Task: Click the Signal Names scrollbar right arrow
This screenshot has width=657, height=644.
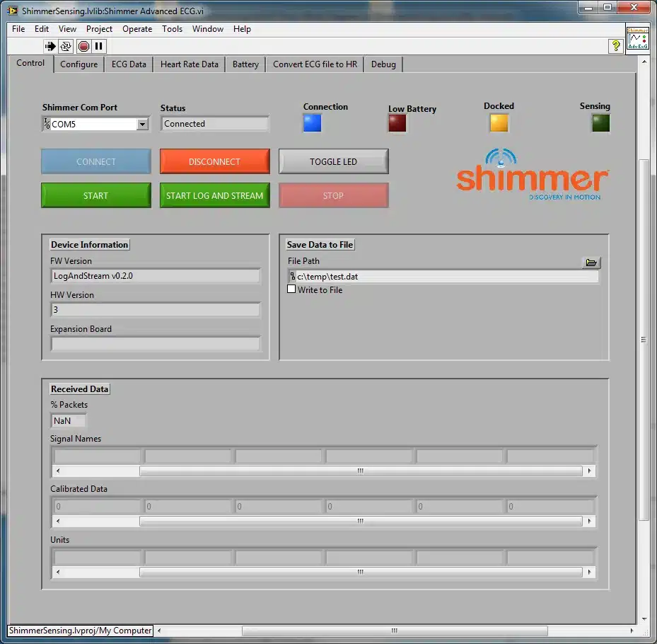Action: (x=590, y=471)
